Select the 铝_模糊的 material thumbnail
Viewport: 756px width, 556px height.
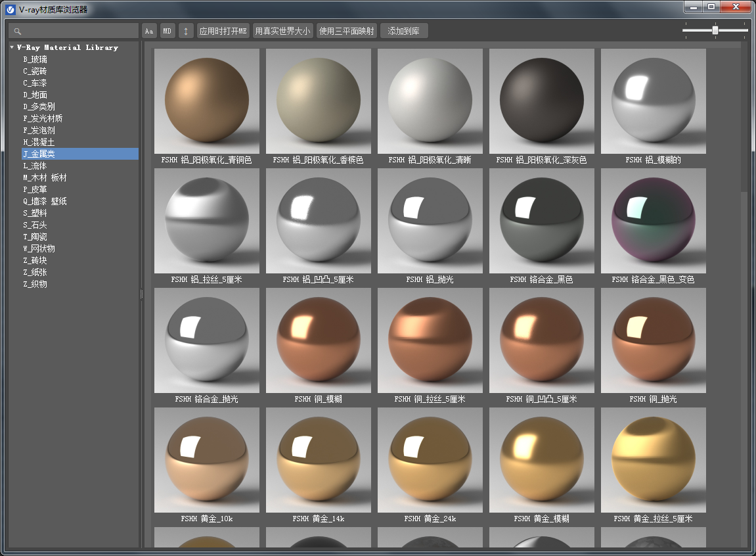point(654,101)
